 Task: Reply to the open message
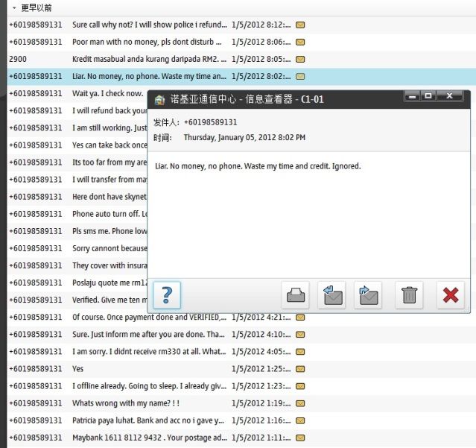tap(332, 295)
